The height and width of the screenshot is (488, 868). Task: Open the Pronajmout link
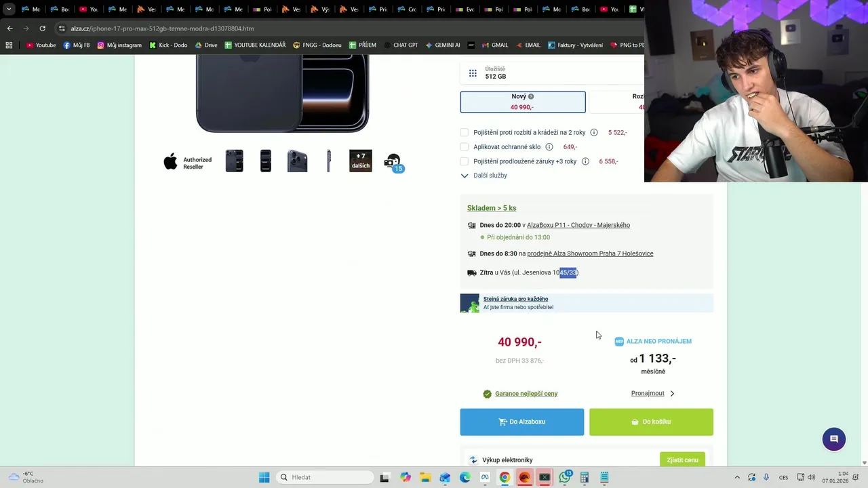click(648, 393)
